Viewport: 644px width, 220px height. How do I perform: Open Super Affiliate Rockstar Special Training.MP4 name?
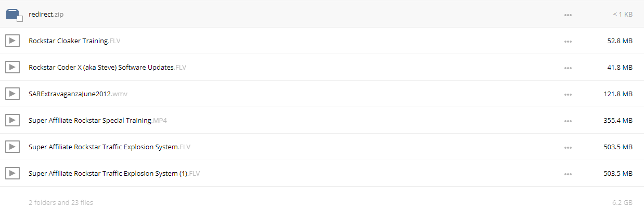(x=98, y=120)
